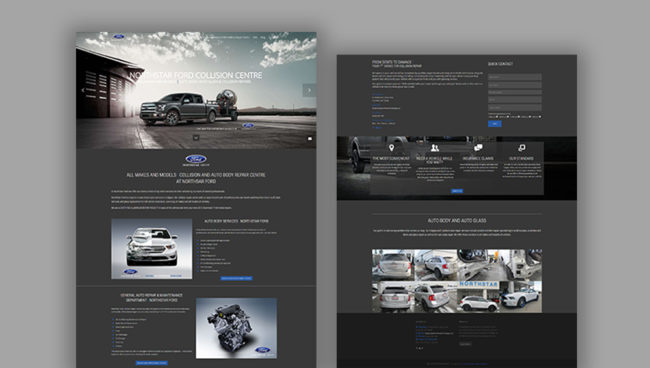Focus the bottom Quick Contact message field
The height and width of the screenshot is (368, 650).
point(514,108)
